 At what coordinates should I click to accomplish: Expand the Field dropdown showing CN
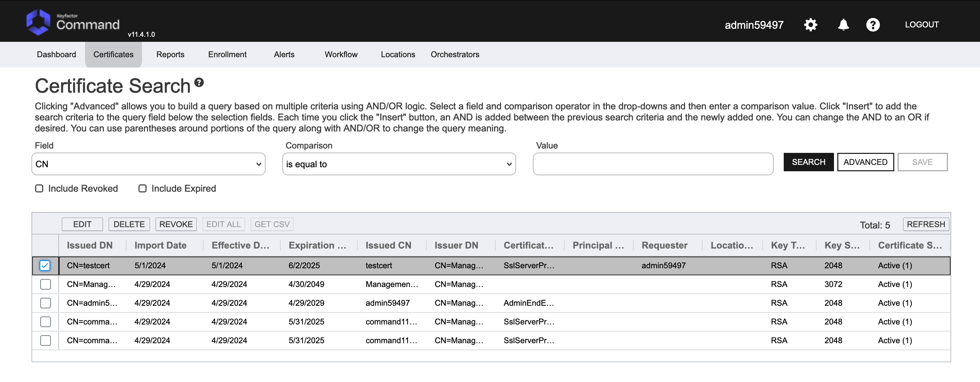pos(148,164)
